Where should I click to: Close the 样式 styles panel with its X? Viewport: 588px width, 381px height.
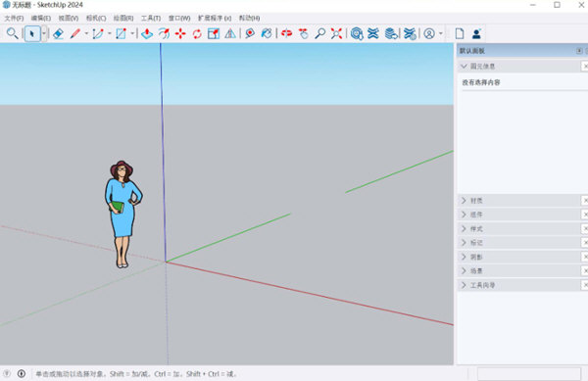[x=585, y=228]
